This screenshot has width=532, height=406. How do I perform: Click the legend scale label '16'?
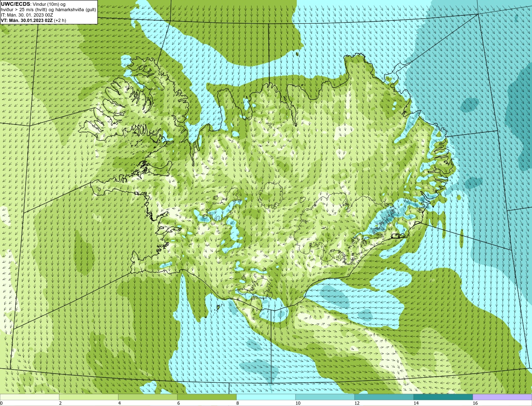pos(475,403)
